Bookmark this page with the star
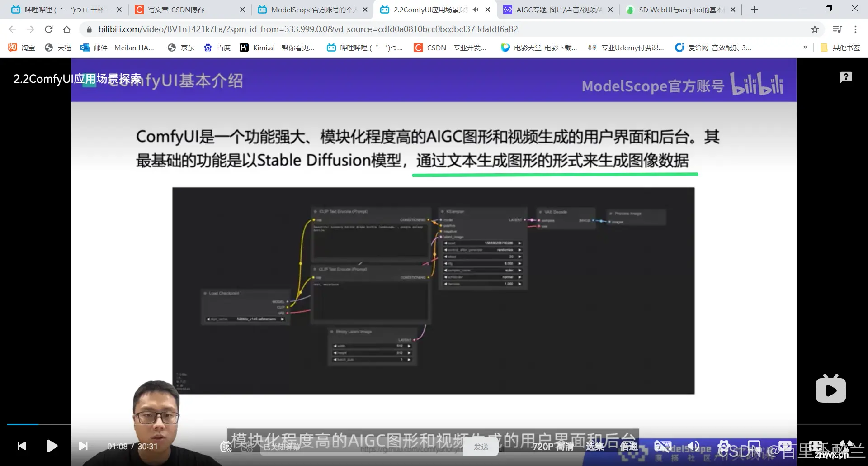 coord(815,29)
